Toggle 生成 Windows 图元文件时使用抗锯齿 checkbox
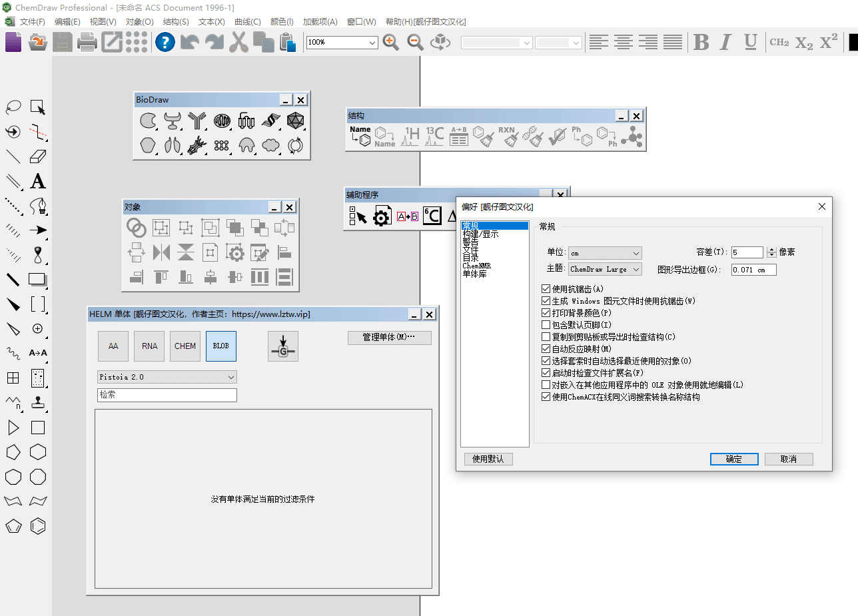The width and height of the screenshot is (858, 616). 546,301
